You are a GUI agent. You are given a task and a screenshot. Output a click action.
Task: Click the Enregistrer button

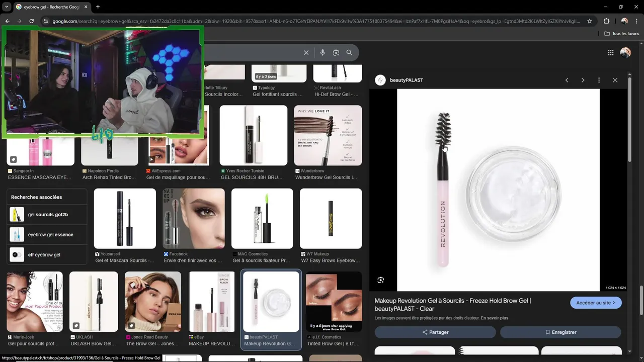click(560, 332)
